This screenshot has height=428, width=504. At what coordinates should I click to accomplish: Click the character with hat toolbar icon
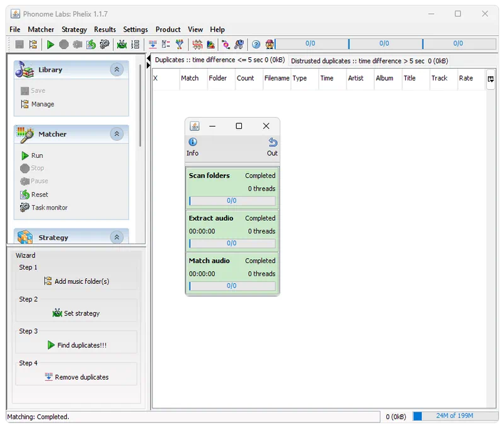click(x=270, y=44)
